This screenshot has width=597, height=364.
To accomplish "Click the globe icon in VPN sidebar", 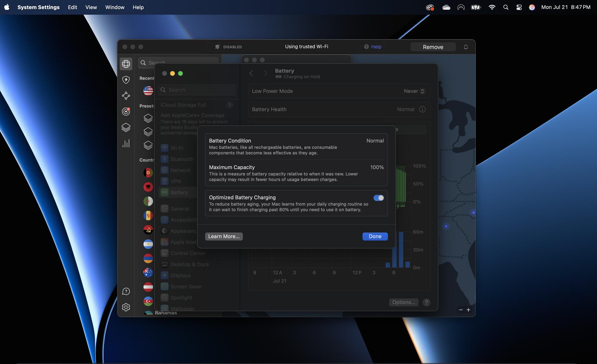I will pos(126,64).
